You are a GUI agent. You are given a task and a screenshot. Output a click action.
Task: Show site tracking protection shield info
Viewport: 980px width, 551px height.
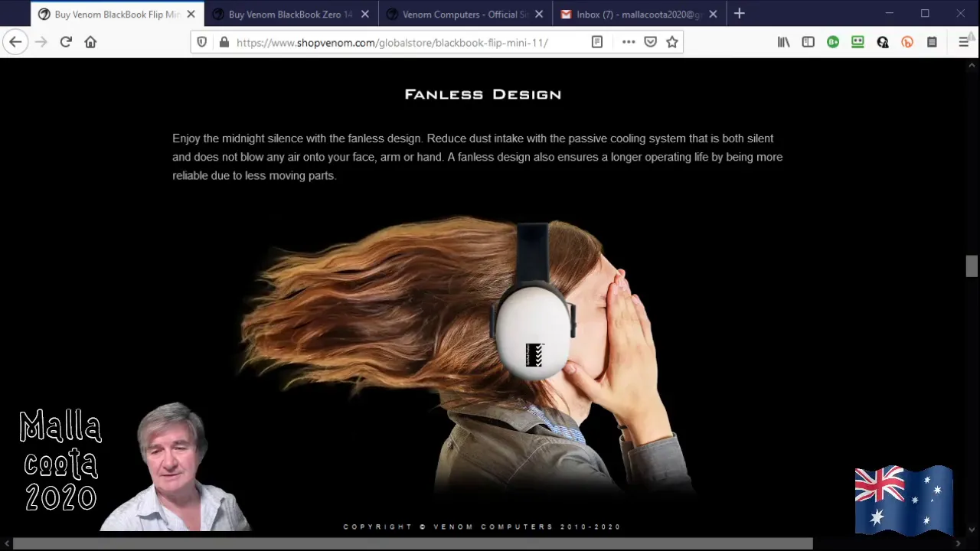202,42
